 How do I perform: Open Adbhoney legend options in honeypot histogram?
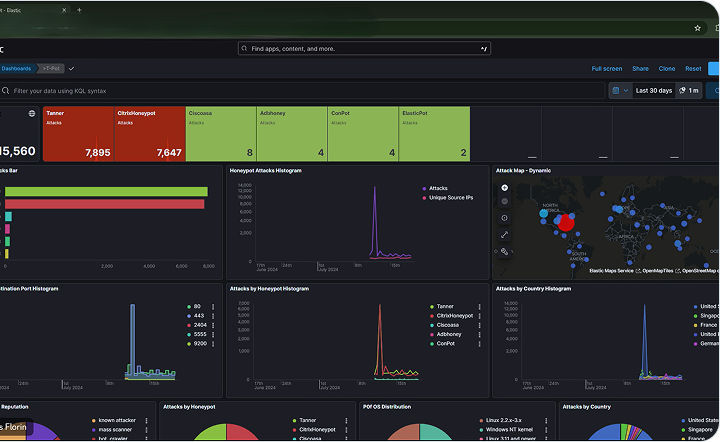pyautogui.click(x=479, y=335)
